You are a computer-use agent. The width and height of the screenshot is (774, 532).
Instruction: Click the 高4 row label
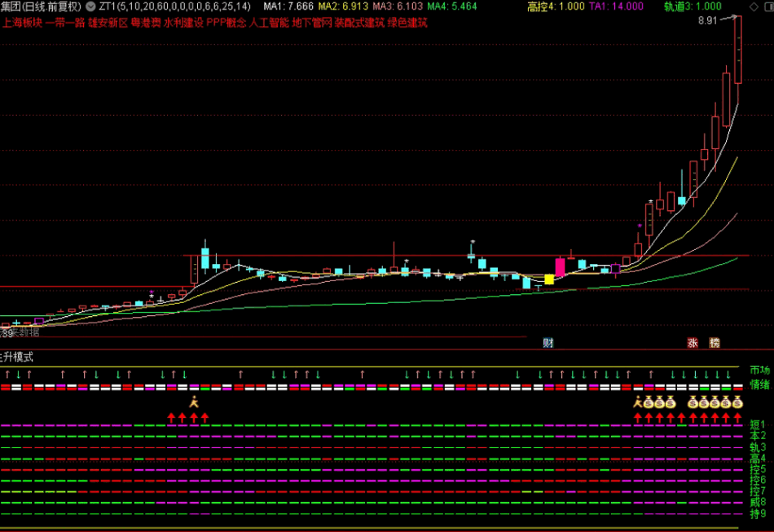pos(758,458)
